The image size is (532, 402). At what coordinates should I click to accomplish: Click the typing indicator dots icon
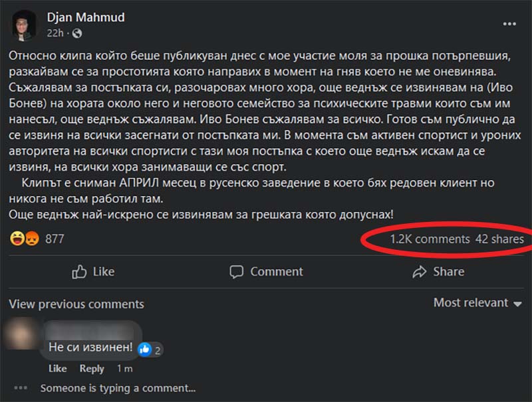(21, 388)
